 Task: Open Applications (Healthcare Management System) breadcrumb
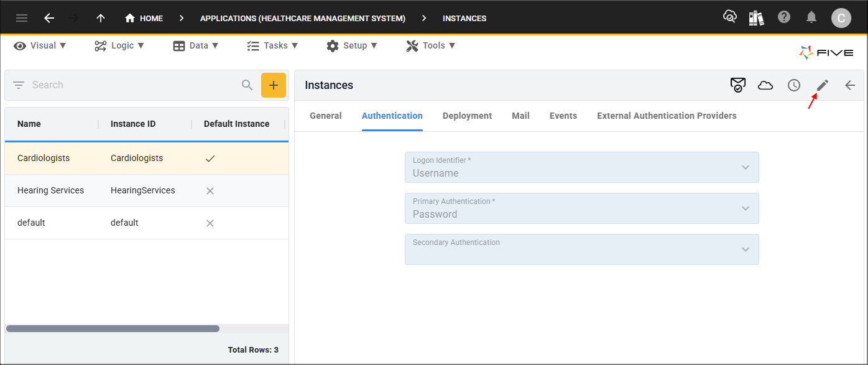(303, 18)
